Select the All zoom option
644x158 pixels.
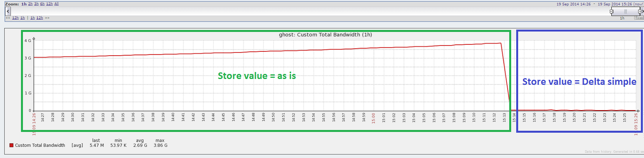point(56,4)
